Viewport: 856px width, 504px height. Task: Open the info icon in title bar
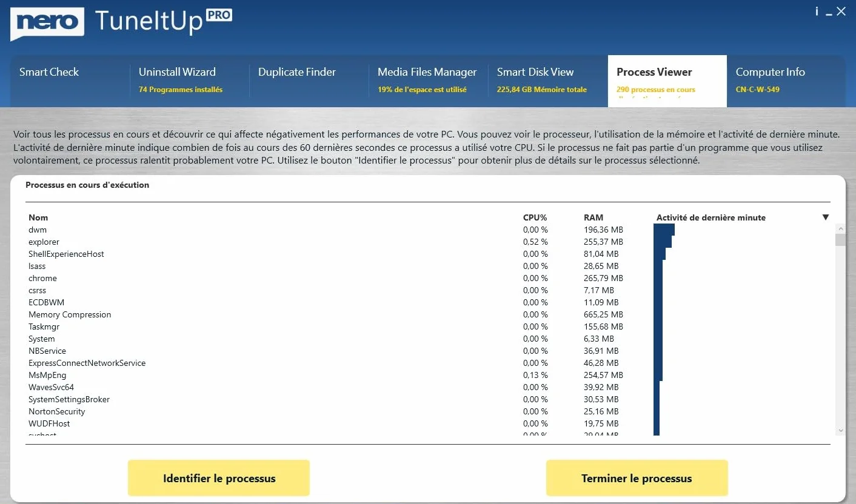point(817,12)
